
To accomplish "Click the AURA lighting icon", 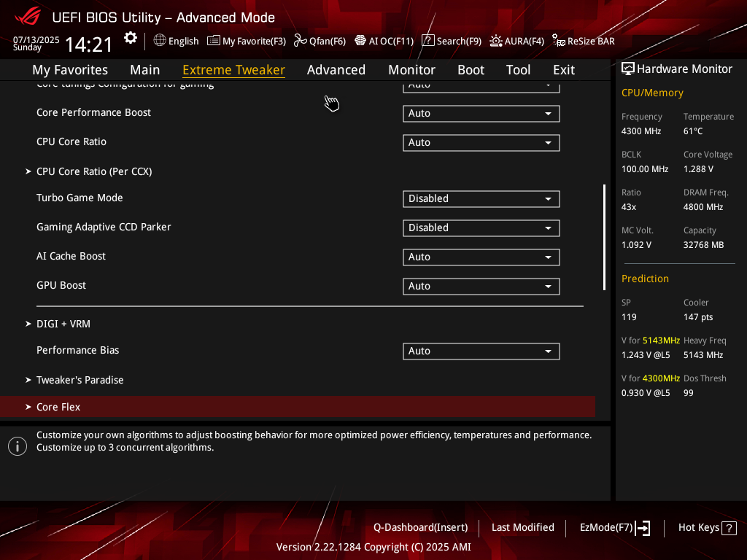I will [496, 41].
